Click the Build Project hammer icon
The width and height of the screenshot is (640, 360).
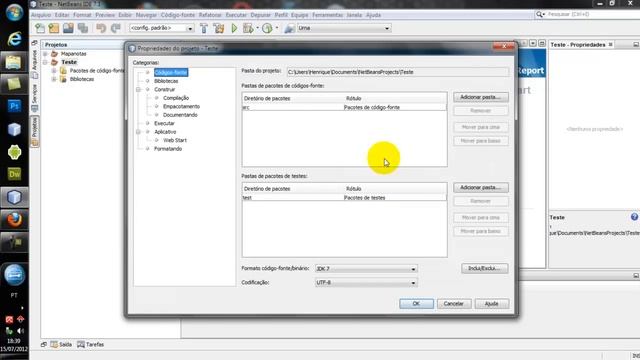(204, 28)
